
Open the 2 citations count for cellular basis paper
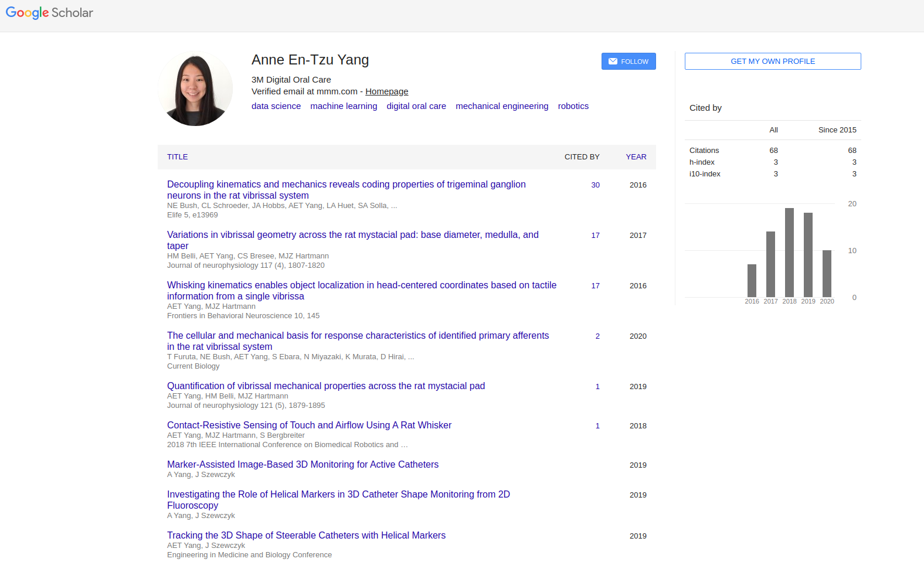click(597, 336)
